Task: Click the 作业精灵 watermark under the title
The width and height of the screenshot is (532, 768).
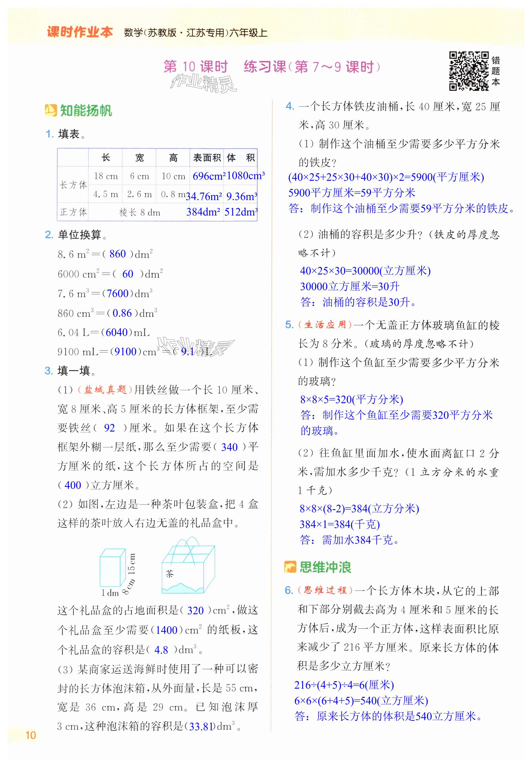Action: tap(203, 84)
